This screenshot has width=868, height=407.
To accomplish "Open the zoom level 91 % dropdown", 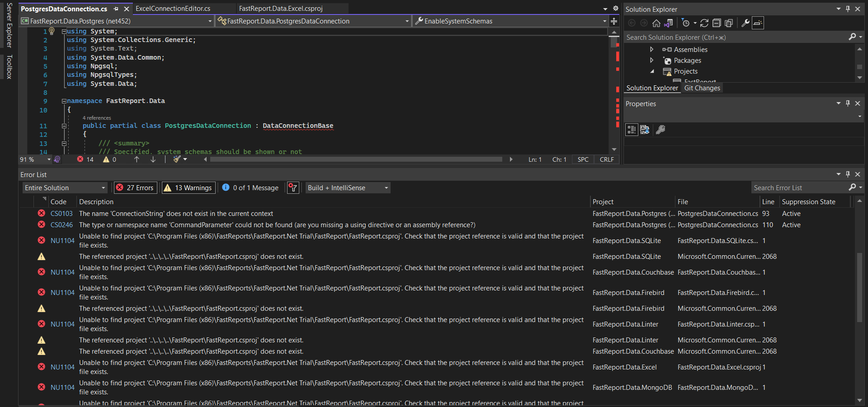I will [35, 159].
